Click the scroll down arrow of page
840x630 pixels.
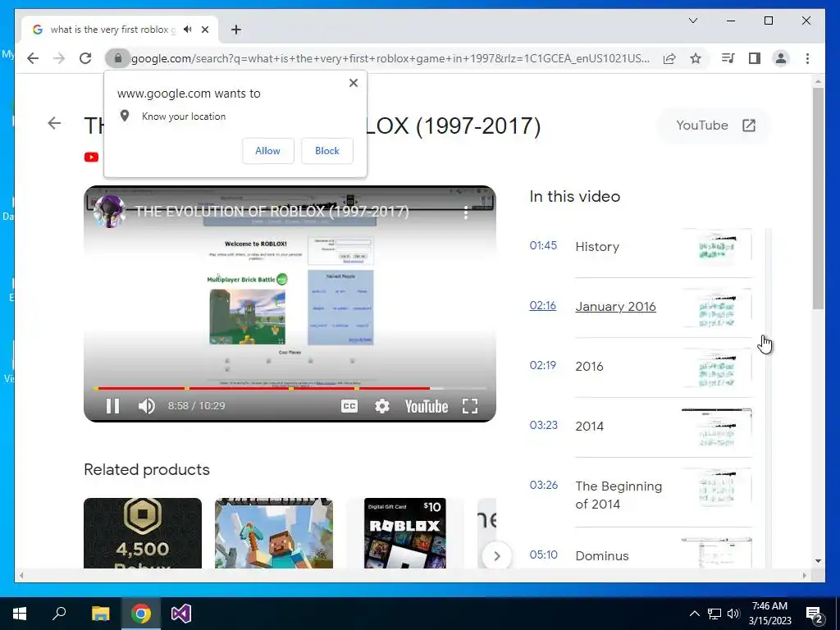818,561
